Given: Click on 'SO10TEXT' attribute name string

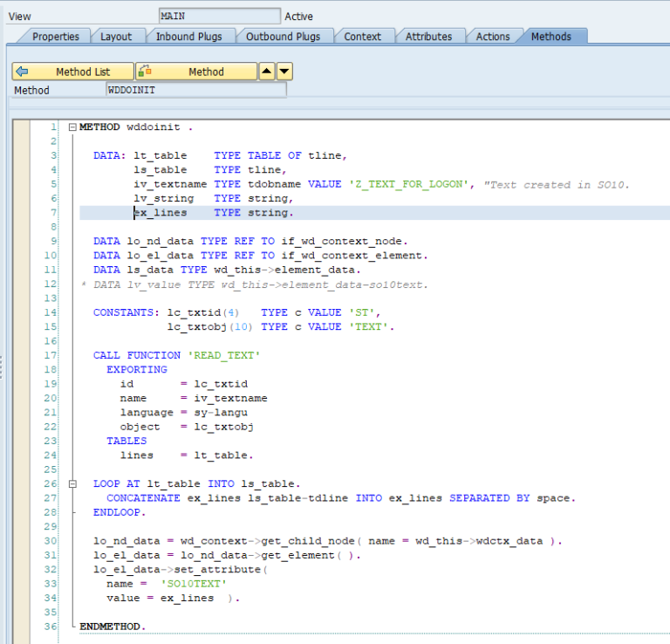Looking at the screenshot, I should coord(194,584).
